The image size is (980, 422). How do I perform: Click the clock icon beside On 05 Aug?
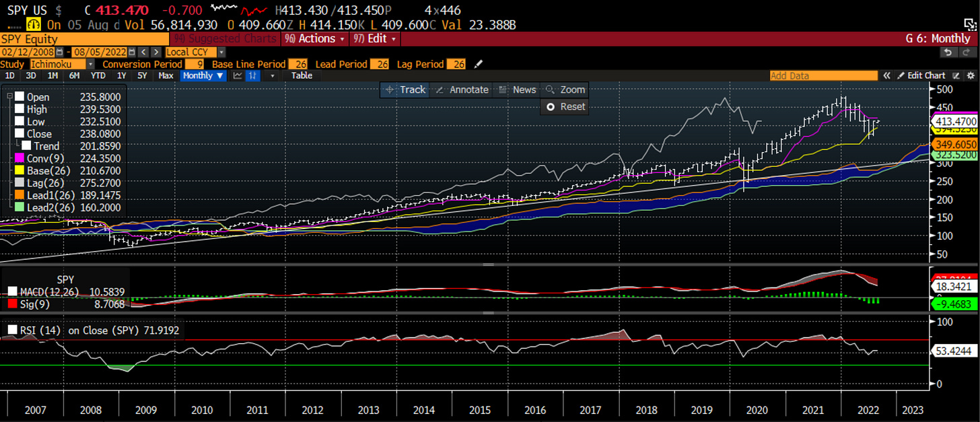(34, 24)
